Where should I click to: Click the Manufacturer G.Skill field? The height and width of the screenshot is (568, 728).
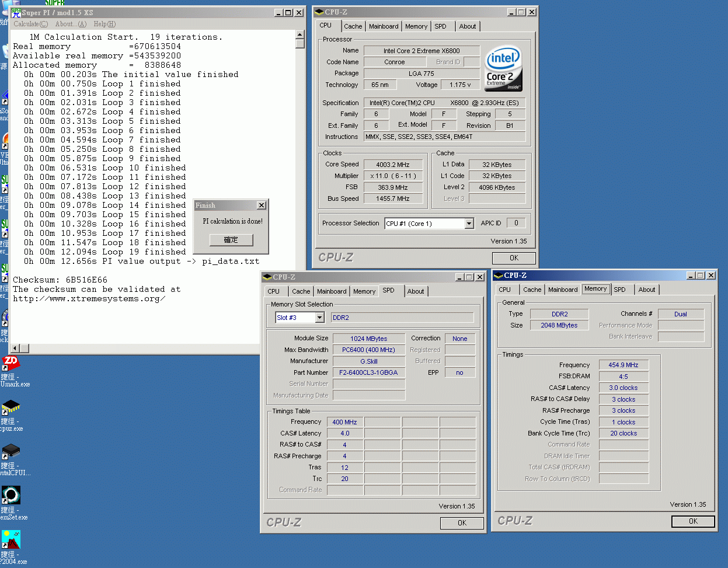(x=368, y=361)
